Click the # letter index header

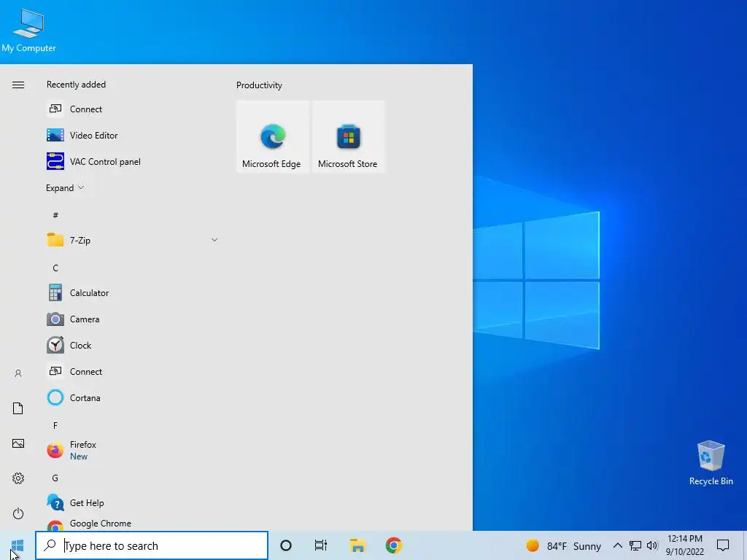[x=55, y=215]
